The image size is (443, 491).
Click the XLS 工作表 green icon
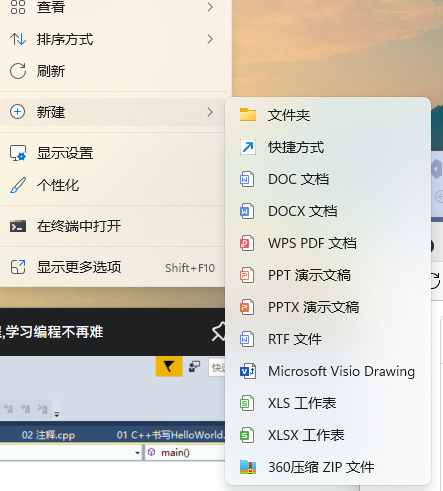click(247, 403)
